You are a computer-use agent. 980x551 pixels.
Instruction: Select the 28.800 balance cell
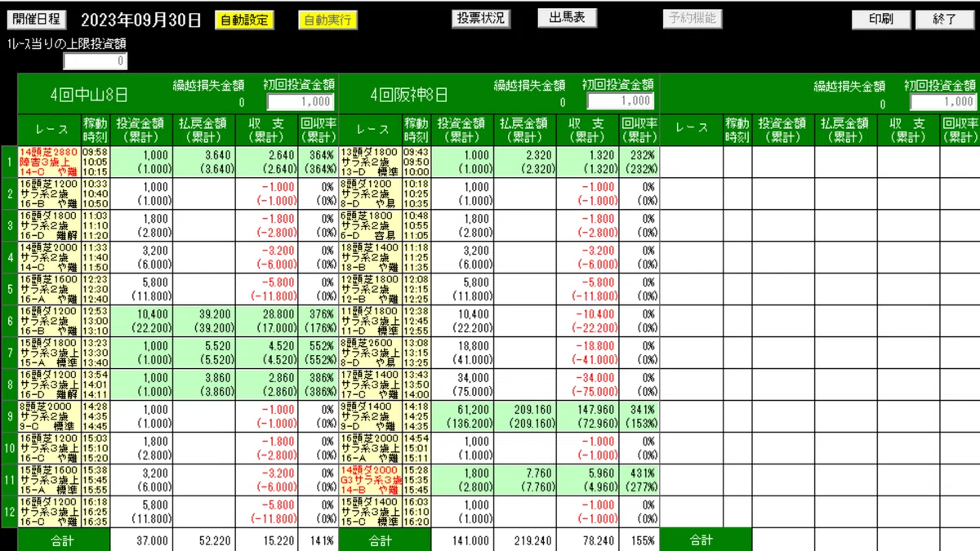pyautogui.click(x=267, y=322)
